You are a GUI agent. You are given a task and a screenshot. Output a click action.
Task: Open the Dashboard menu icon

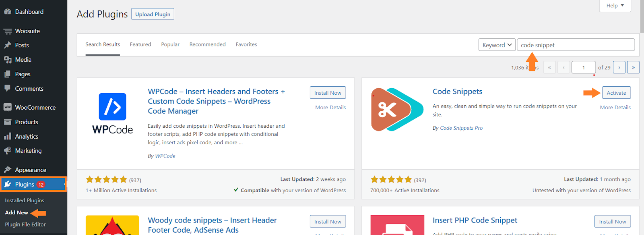pos(7,12)
